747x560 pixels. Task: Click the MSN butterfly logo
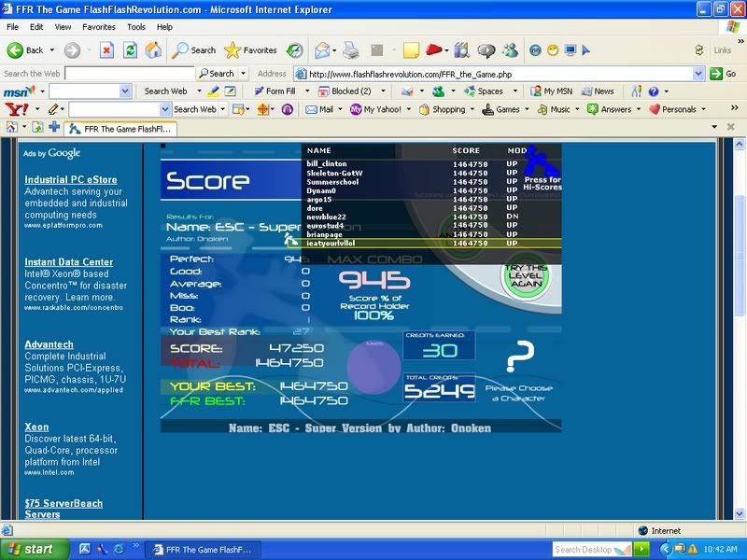(18, 91)
